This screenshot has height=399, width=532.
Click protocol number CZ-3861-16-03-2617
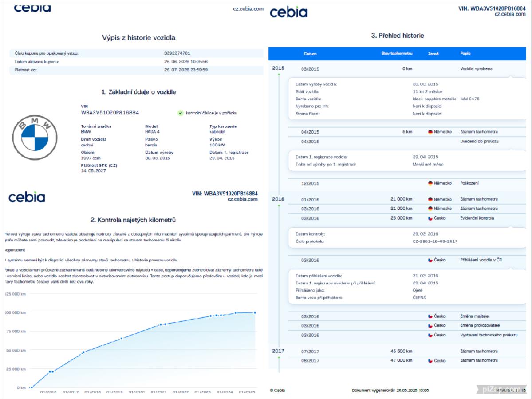click(435, 241)
